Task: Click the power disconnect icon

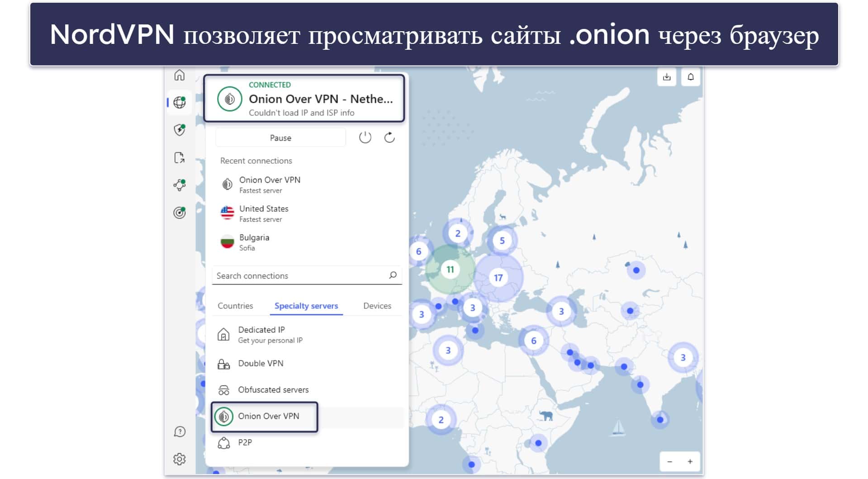Action: coord(365,138)
